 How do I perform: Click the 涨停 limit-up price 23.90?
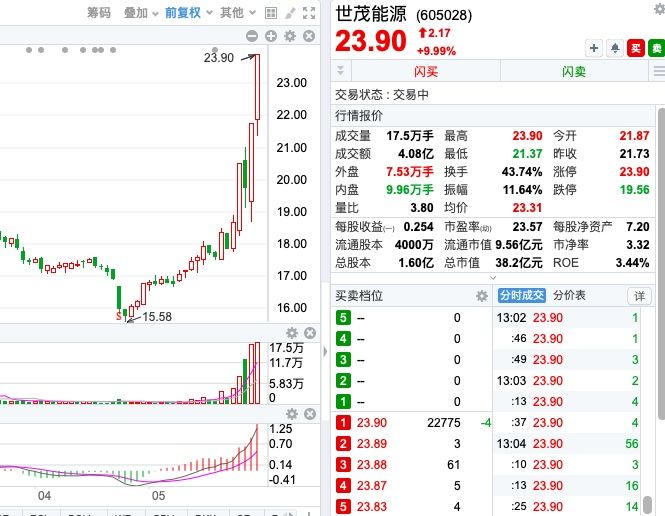[634, 172]
